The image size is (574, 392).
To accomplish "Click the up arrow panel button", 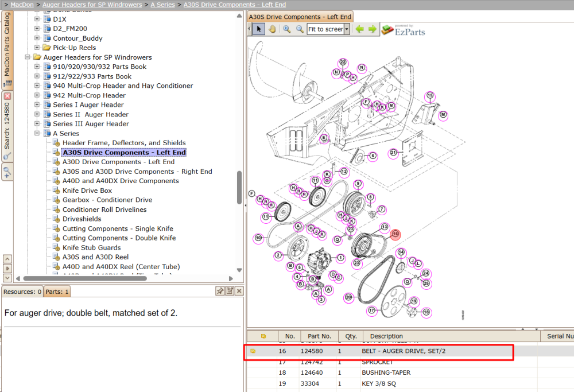I will pos(7,259).
